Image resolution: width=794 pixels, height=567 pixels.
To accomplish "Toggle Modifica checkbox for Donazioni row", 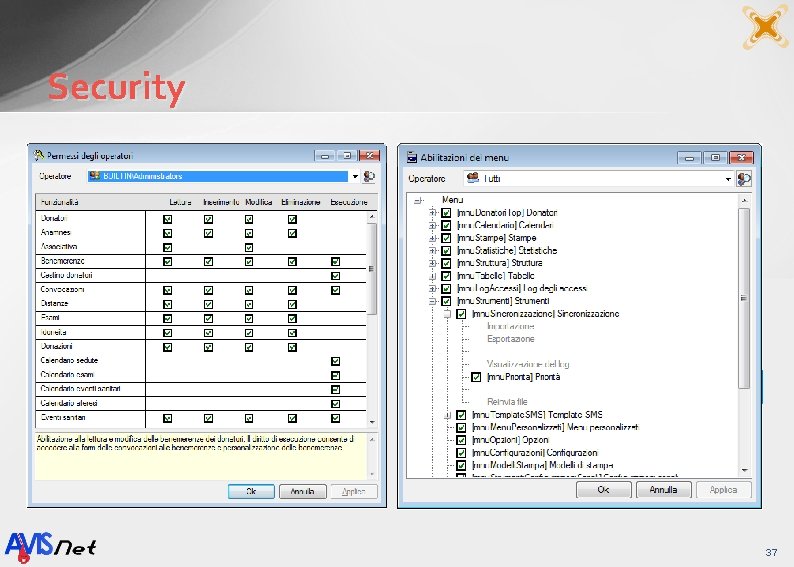I will point(249,347).
